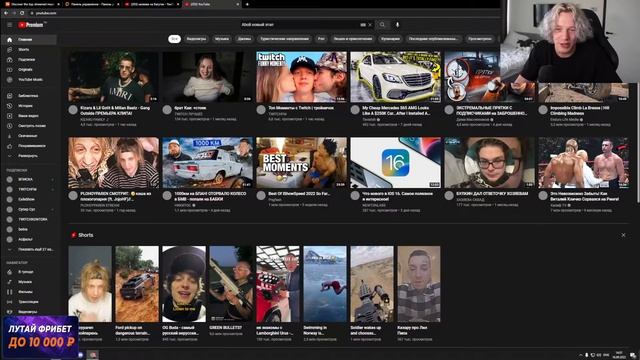
Task: Go back in the browser
Action: [x=6, y=13]
